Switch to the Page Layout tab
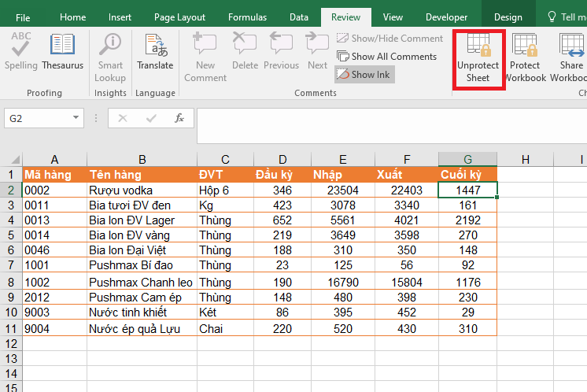The width and height of the screenshot is (587, 392). (179, 17)
